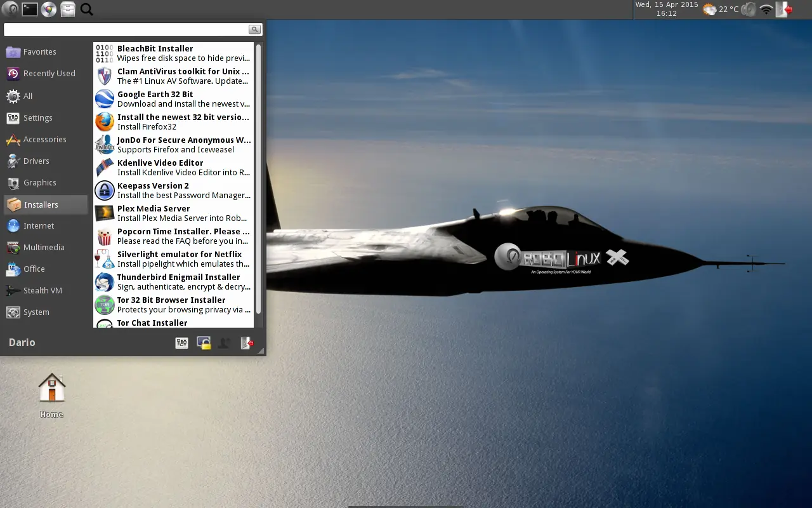Click the Google Earth globe icon
This screenshot has width=812, height=508.
pyautogui.click(x=105, y=99)
